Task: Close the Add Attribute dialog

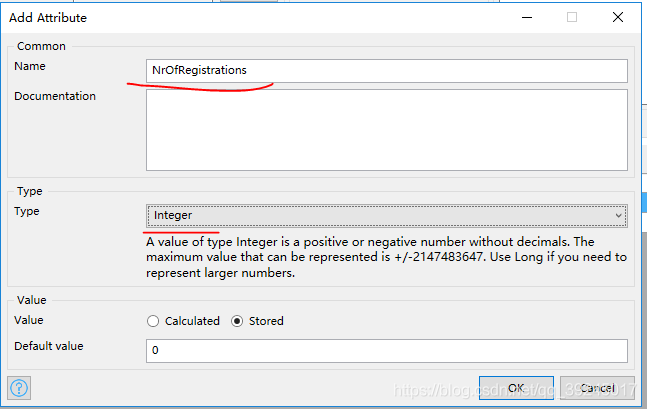Action: (619, 17)
